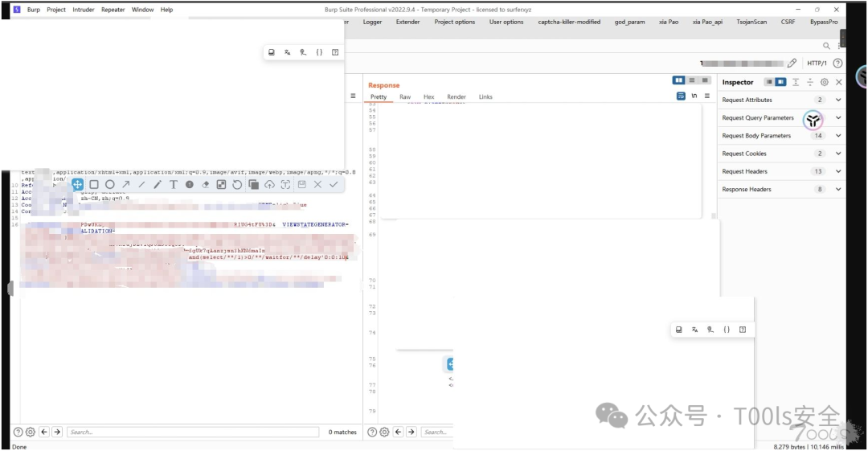Open request search settings gear

click(x=31, y=432)
